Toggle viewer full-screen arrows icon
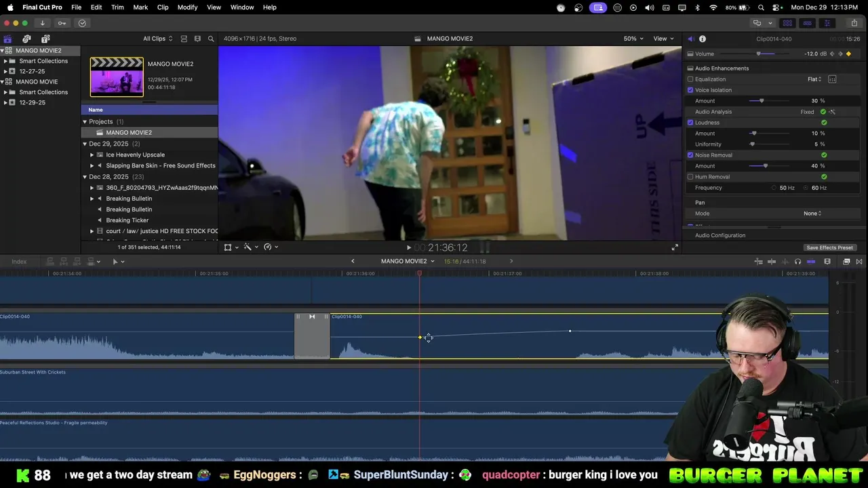The width and height of the screenshot is (868, 488). click(x=675, y=247)
